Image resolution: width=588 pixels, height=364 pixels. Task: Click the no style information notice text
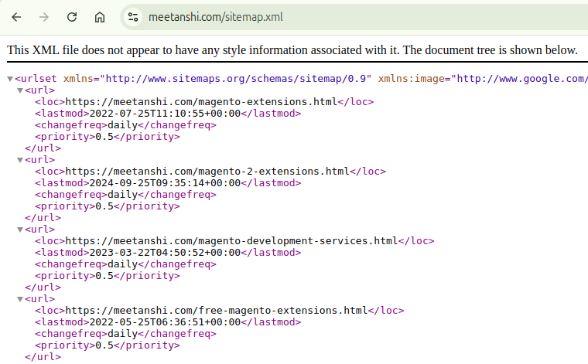[292, 50]
